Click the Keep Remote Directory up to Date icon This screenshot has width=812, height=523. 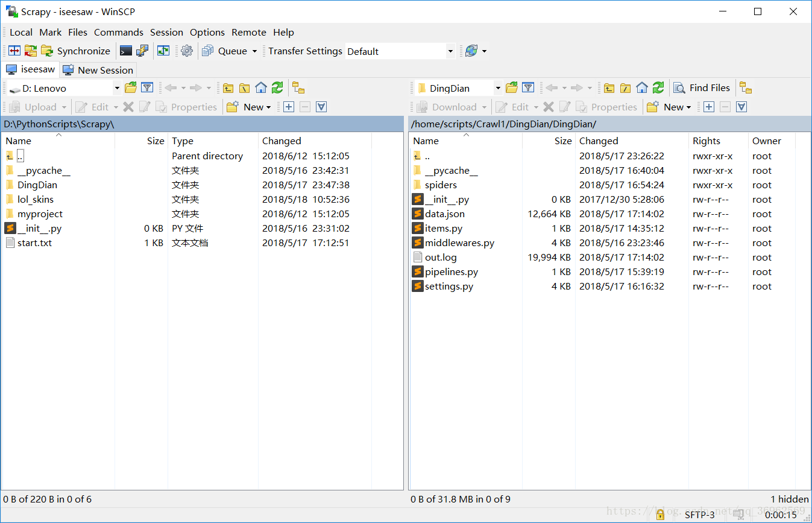[163, 51]
